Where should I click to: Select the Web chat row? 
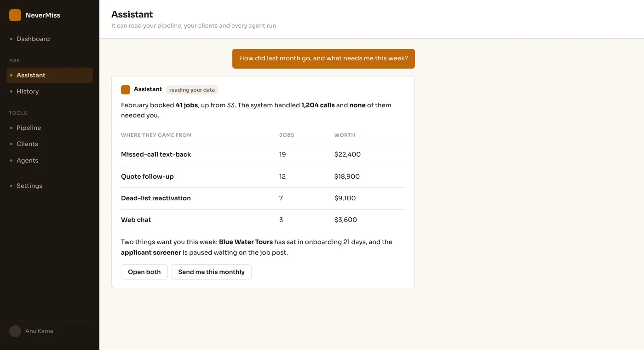click(x=263, y=220)
